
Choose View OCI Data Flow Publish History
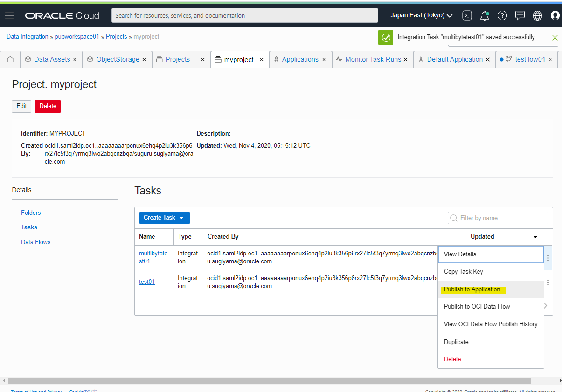(x=491, y=324)
